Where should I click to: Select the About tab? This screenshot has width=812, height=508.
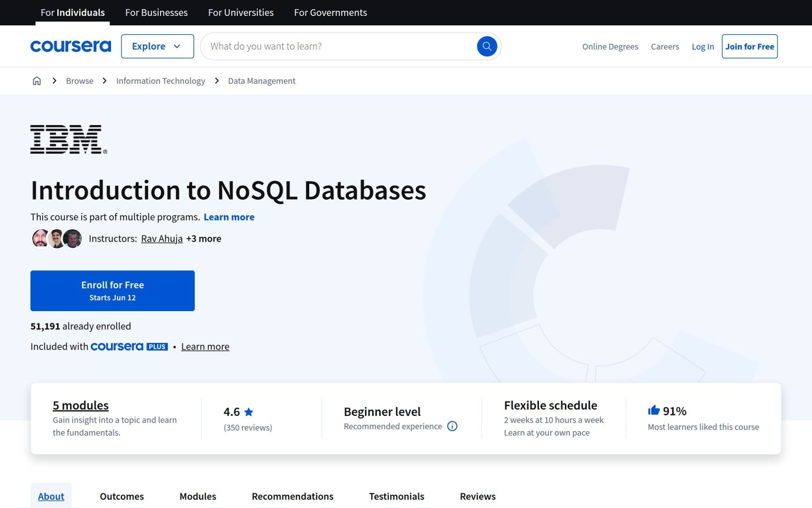point(51,496)
